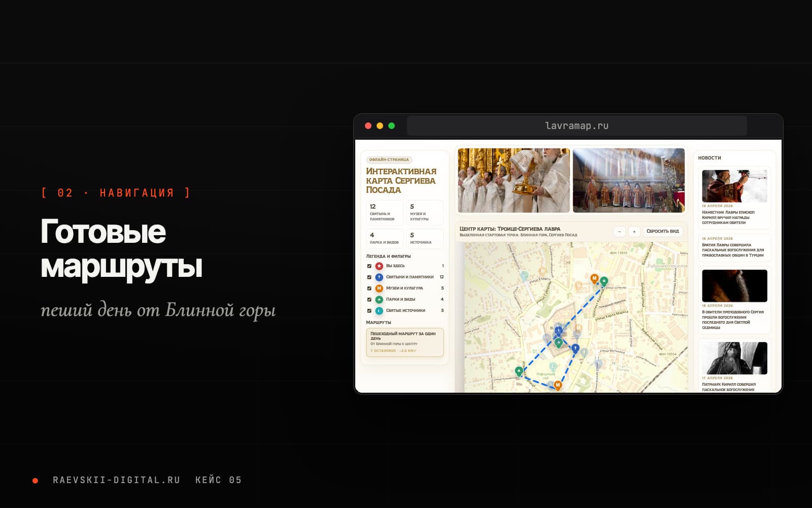
Task: Toggle the 'Святые источники' checkbox
Action: 369,311
